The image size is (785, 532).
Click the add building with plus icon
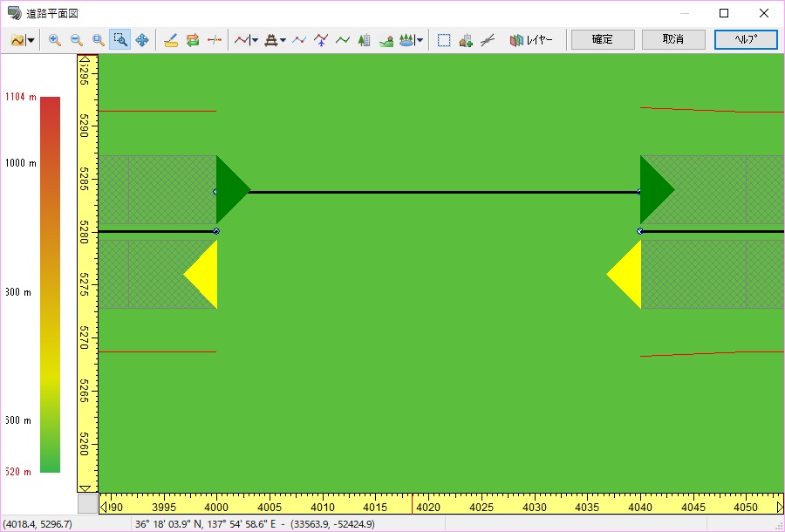click(x=466, y=40)
